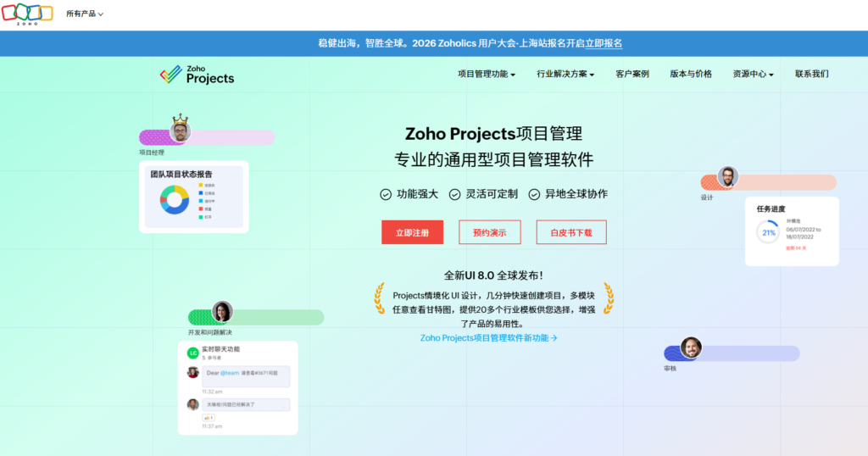This screenshot has width=868, height=456.
Task: Click the purple 项目经理 progress bar
Action: coord(207,137)
